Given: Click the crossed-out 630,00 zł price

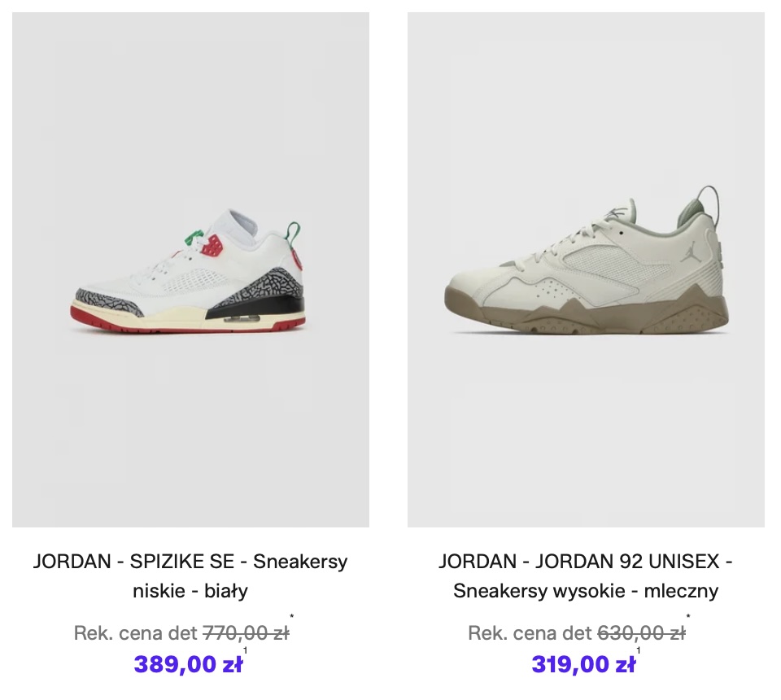Looking at the screenshot, I should 641,633.
